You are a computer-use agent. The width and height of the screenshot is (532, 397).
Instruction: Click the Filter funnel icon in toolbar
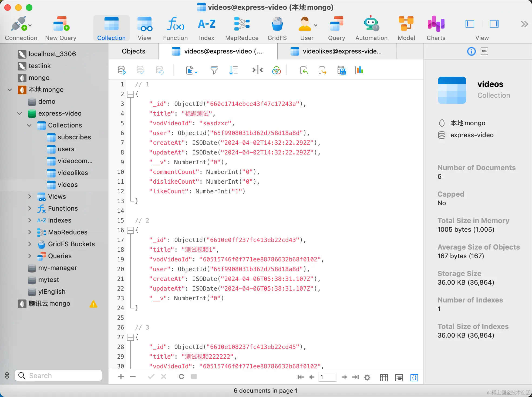[x=214, y=70]
